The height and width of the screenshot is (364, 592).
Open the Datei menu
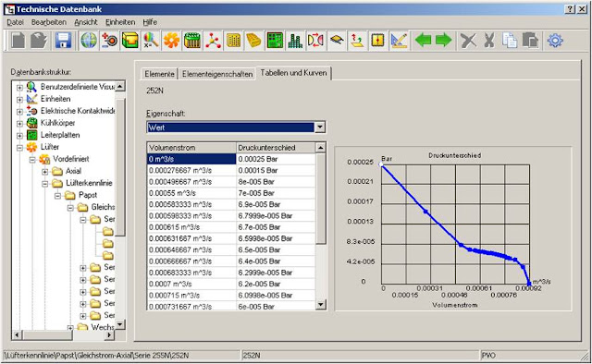click(x=15, y=22)
